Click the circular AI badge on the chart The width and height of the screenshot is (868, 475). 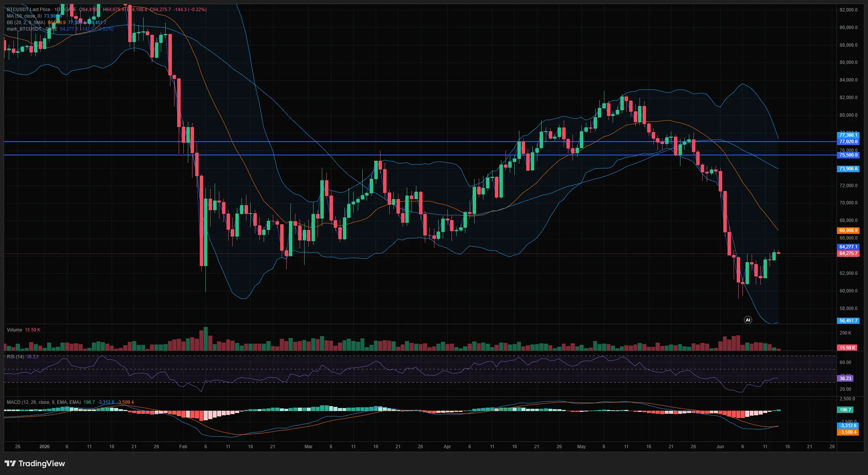(x=748, y=320)
